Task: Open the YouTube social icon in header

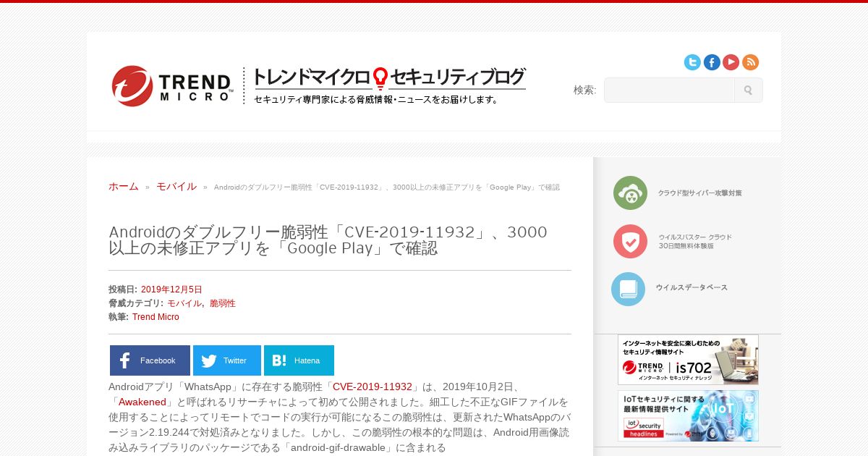Action: pyautogui.click(x=731, y=62)
